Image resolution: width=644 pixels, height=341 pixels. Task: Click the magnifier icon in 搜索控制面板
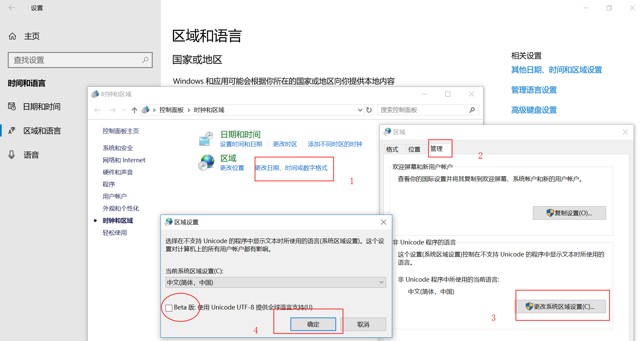pos(472,110)
